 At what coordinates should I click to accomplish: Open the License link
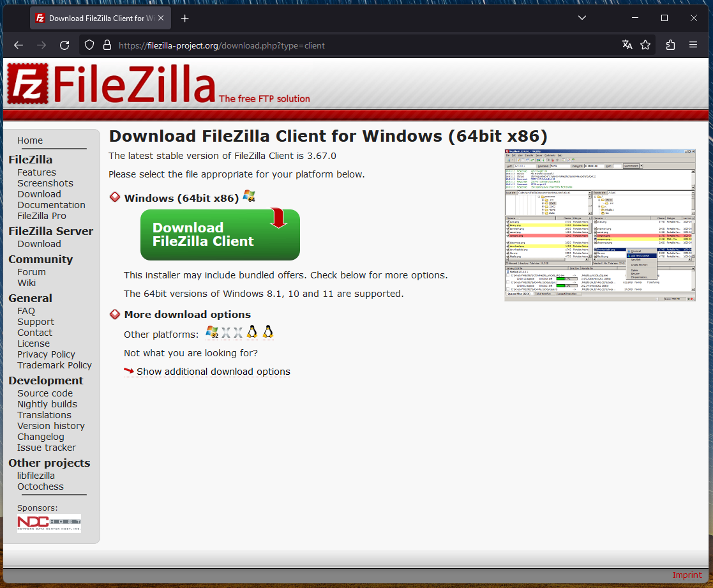[34, 343]
